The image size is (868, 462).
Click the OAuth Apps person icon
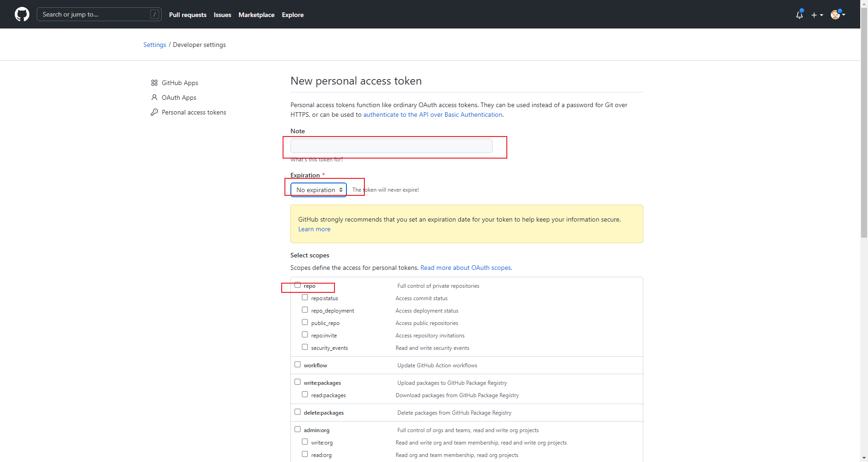(x=154, y=97)
